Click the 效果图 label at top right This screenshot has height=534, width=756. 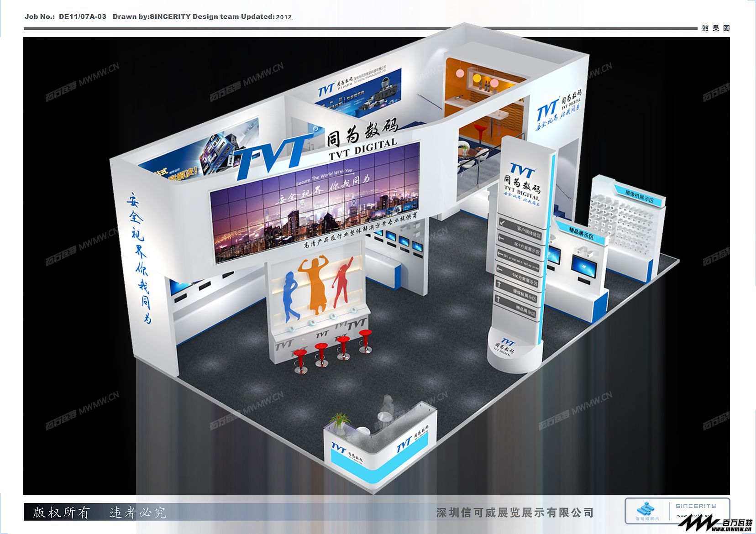click(716, 28)
